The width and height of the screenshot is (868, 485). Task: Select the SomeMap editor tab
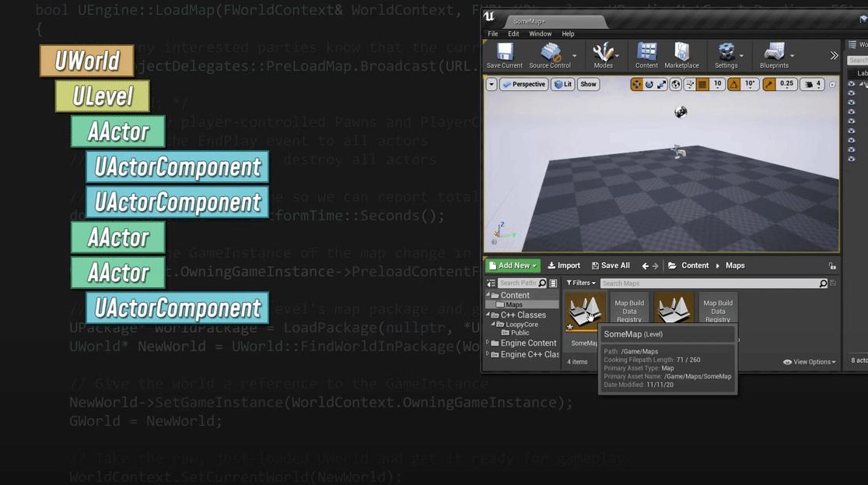click(x=555, y=21)
